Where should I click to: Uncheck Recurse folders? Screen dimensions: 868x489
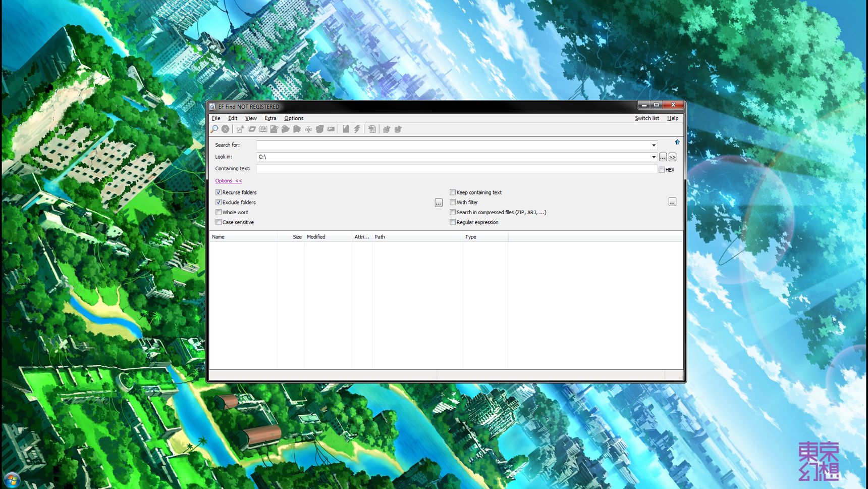[x=219, y=192]
